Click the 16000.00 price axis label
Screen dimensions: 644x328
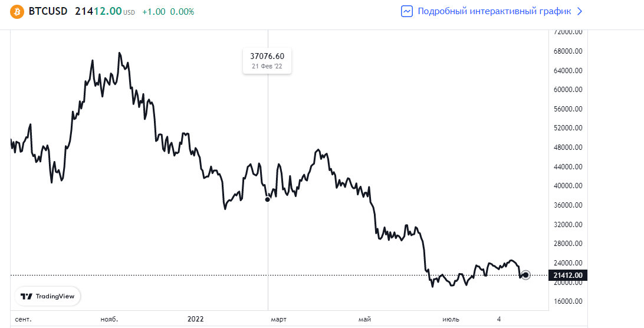point(569,301)
